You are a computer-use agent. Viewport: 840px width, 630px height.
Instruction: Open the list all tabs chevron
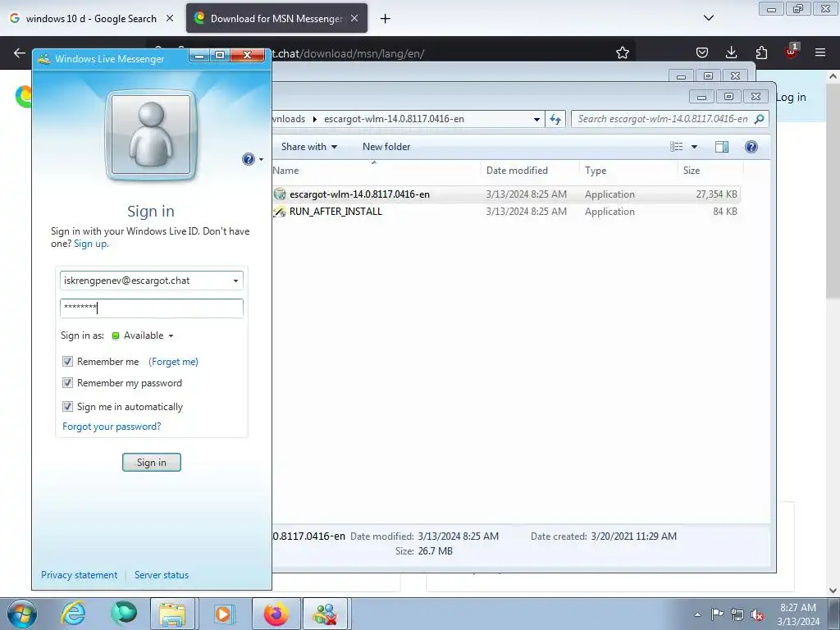point(708,18)
